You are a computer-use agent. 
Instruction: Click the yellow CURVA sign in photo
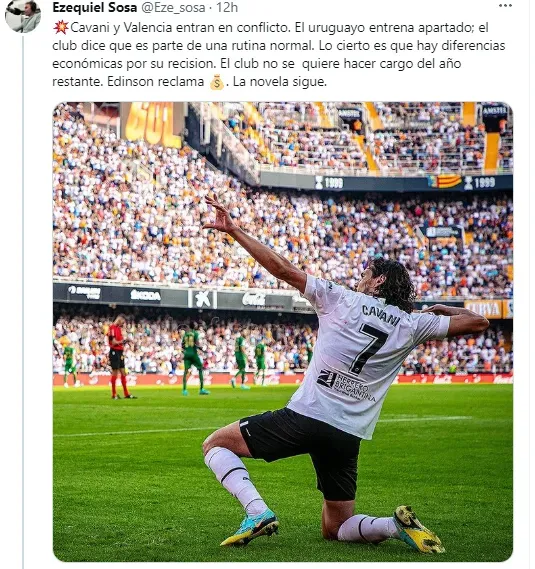483,309
